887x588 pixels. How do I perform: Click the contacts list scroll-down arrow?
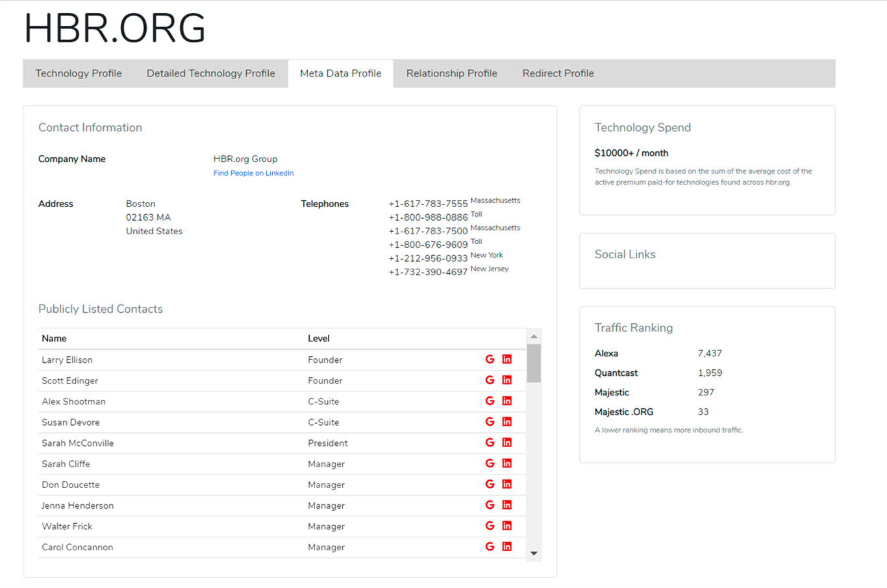[534, 553]
